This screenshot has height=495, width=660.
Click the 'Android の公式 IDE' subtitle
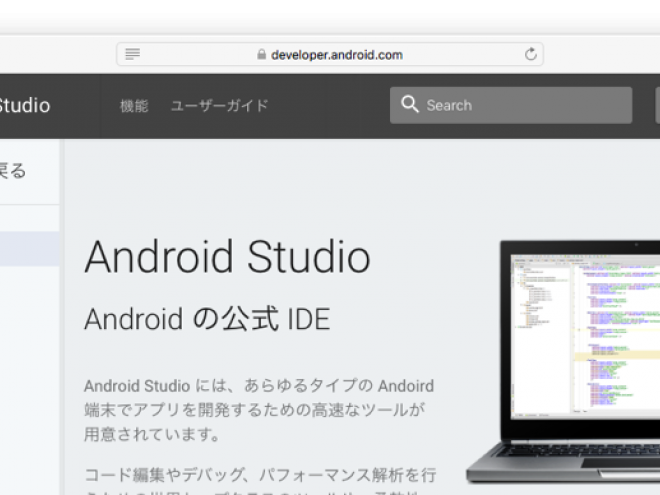coord(207,319)
